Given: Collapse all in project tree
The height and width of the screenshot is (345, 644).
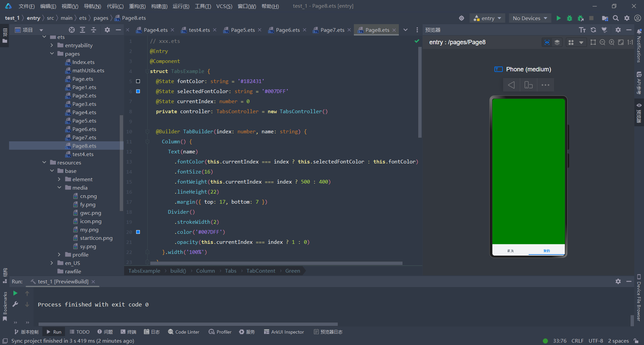Looking at the screenshot, I should pyautogui.click(x=94, y=30).
